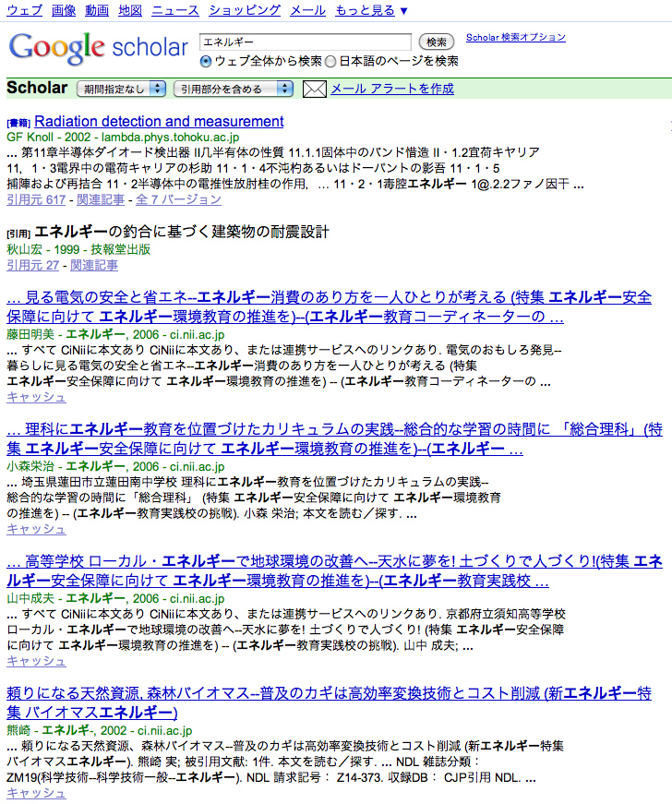Click キャッシュ under the 山中成夫 result

point(36,662)
